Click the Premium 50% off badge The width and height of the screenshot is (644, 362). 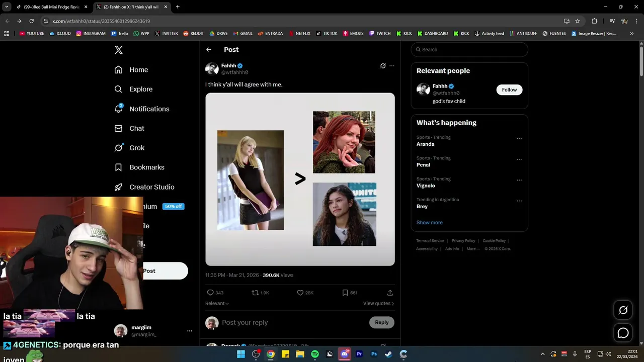173,207
